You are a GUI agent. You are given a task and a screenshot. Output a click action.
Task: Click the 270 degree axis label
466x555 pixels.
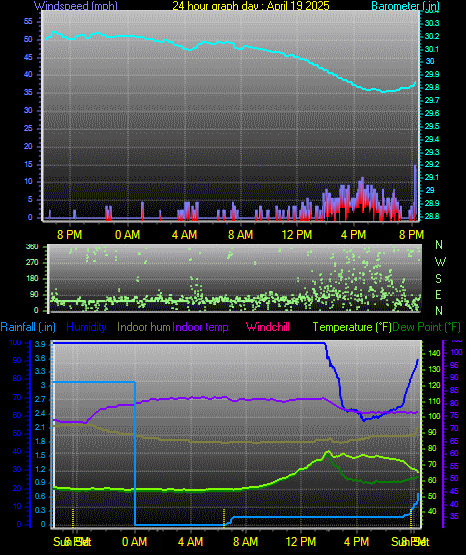[32, 263]
